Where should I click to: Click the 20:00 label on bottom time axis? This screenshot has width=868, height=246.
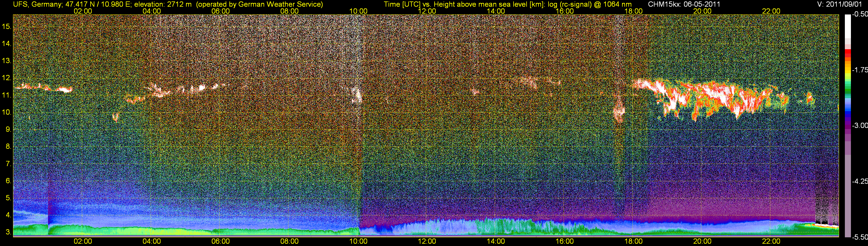click(702, 241)
